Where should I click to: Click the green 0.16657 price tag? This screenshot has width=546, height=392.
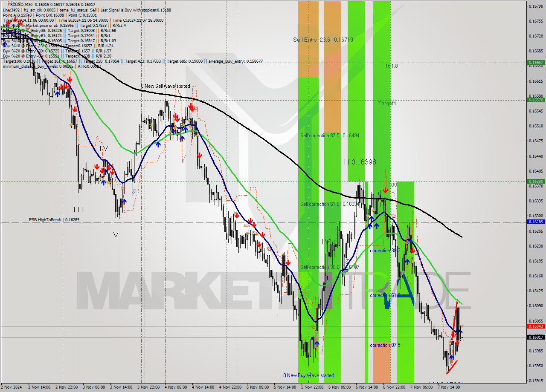tap(536, 62)
